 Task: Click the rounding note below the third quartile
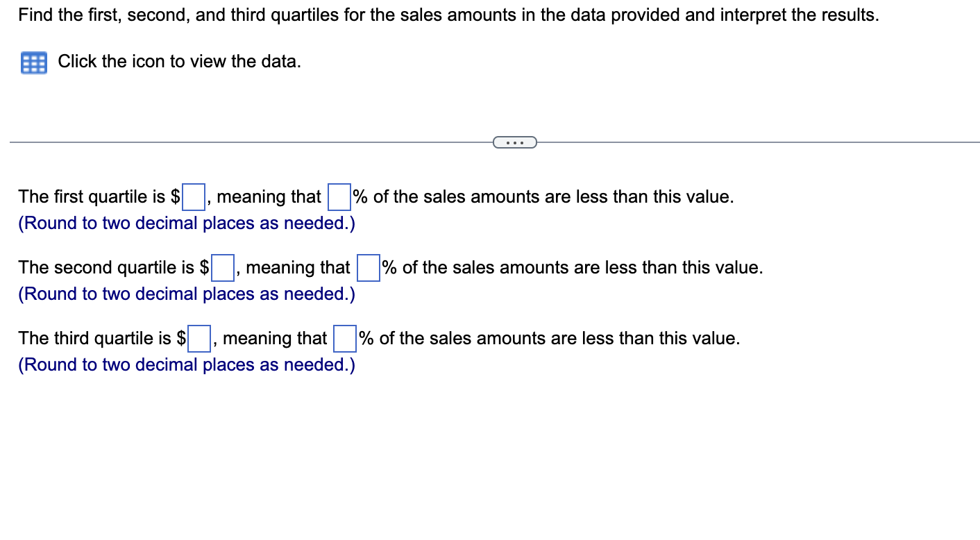pyautogui.click(x=186, y=364)
